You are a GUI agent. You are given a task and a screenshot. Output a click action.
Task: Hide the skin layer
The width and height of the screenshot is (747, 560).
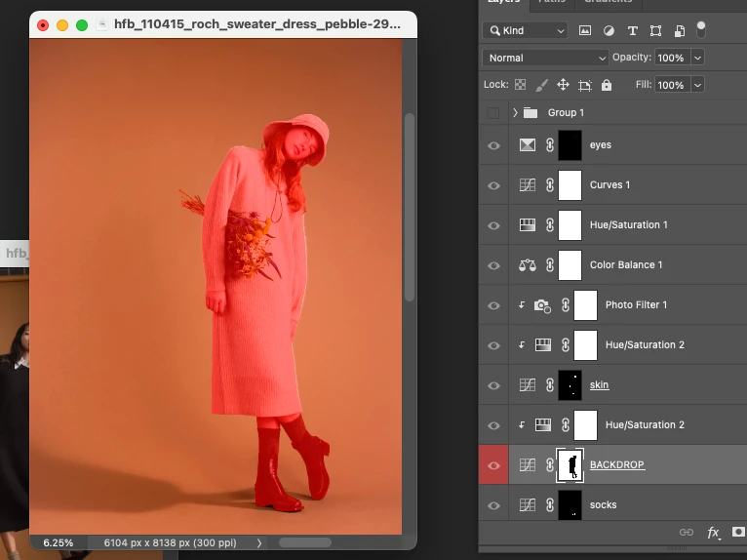(493, 385)
